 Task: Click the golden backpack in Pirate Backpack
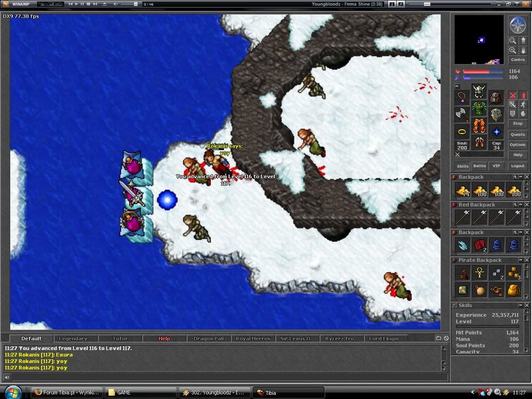point(514,290)
